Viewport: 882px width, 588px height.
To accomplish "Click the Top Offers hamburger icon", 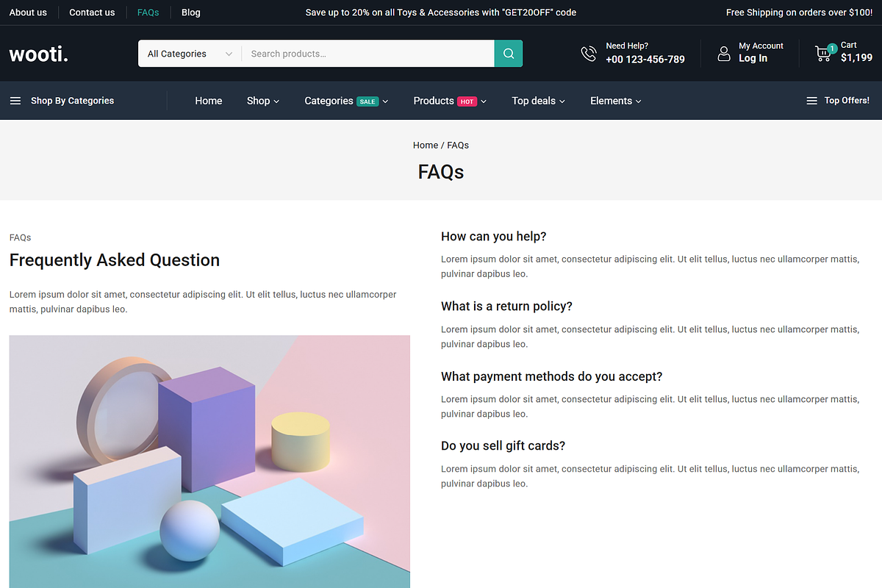I will click(811, 101).
